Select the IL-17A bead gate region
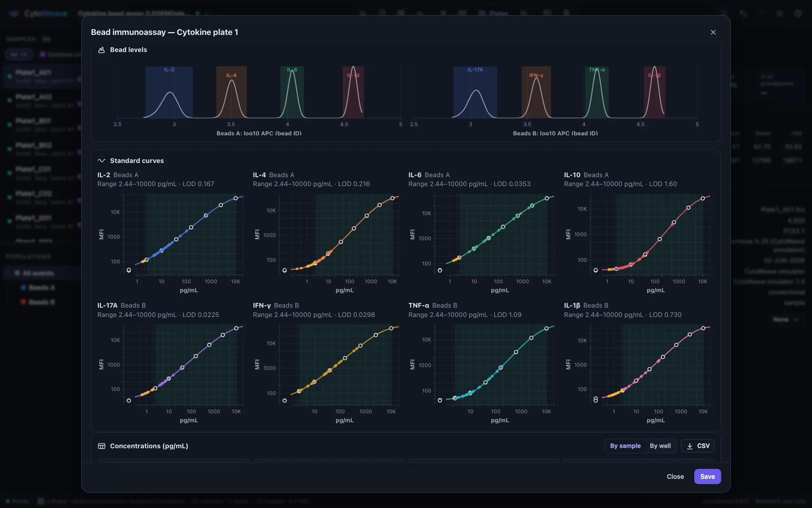The height and width of the screenshot is (508, 812). click(475, 92)
